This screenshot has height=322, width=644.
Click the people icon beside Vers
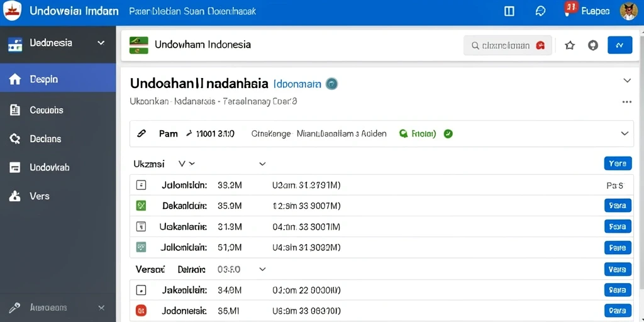15,196
